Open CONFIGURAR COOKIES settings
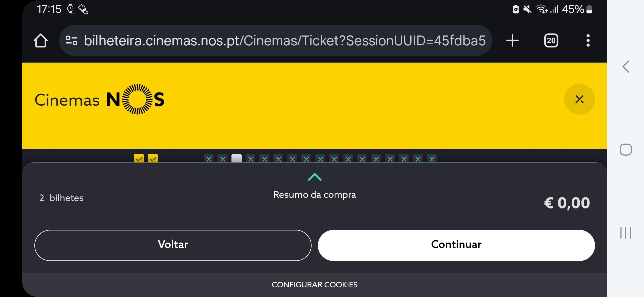644x297 pixels. [315, 285]
